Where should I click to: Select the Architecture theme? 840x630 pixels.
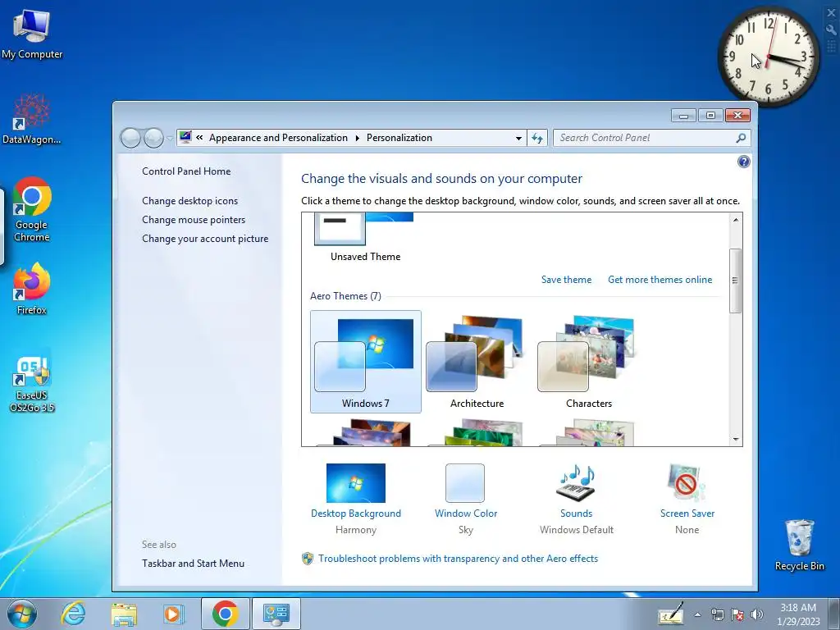pyautogui.click(x=477, y=362)
